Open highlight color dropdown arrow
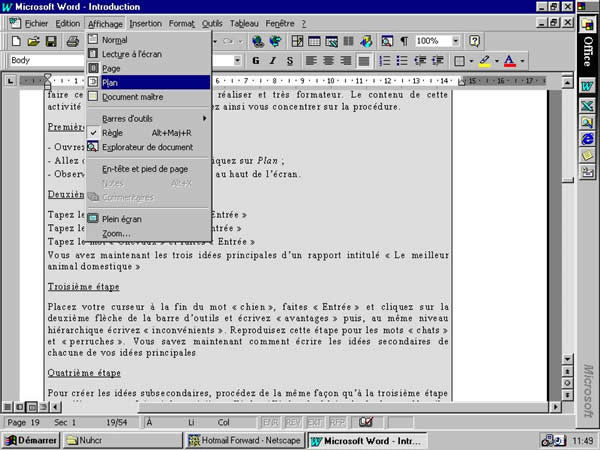Viewport: 600px width, 450px height. (497, 60)
